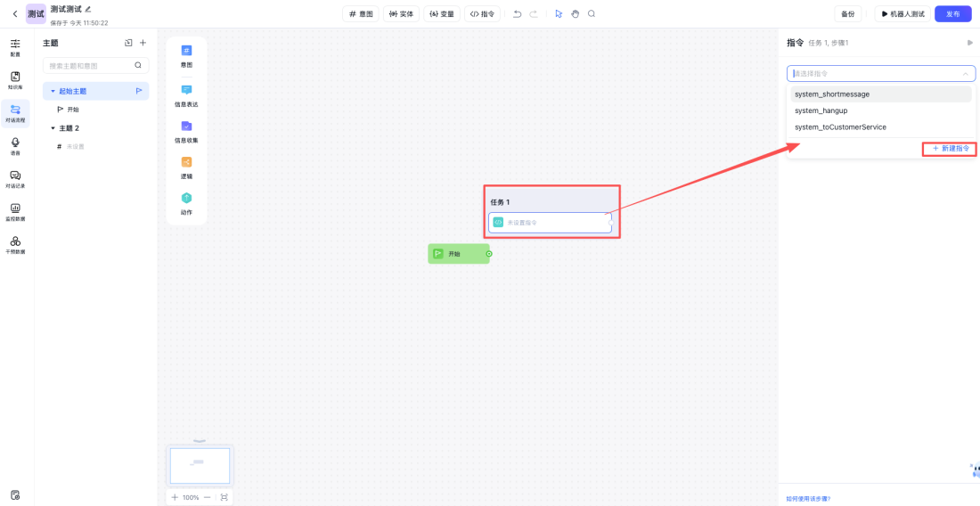
Task: Redo the last action
Action: click(x=533, y=13)
